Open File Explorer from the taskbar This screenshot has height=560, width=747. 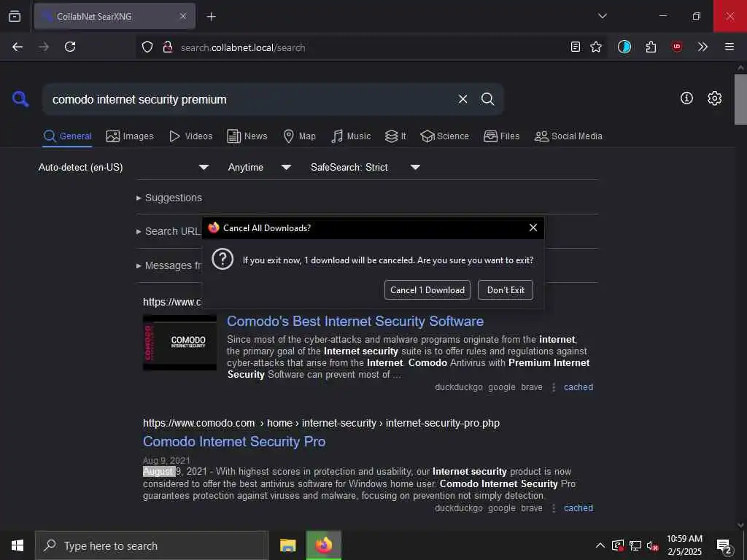tap(287, 545)
